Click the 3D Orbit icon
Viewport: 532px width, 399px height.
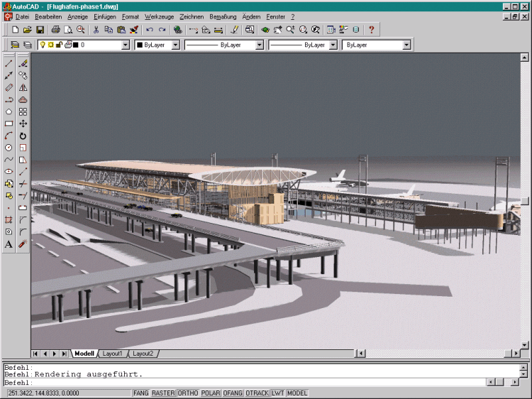265,30
